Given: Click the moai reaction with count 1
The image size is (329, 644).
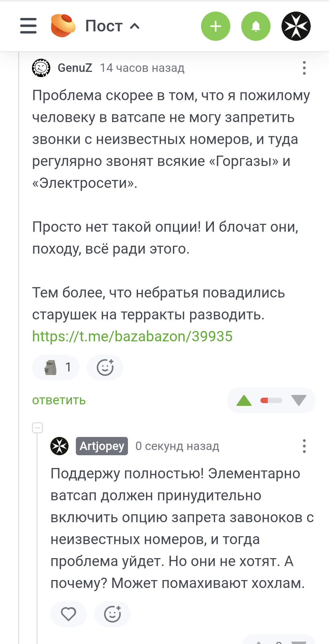Looking at the screenshot, I should [56, 368].
